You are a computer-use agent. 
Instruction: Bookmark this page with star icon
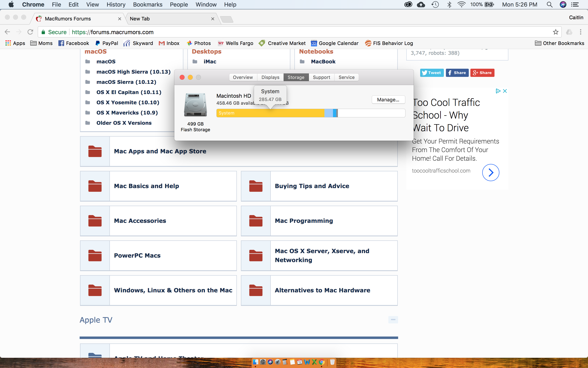click(x=556, y=32)
